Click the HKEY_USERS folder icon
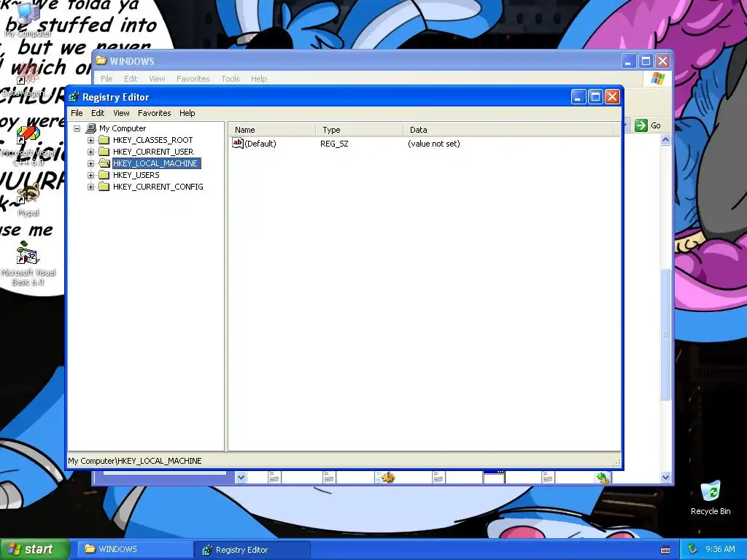Image resolution: width=747 pixels, height=560 pixels. click(104, 175)
